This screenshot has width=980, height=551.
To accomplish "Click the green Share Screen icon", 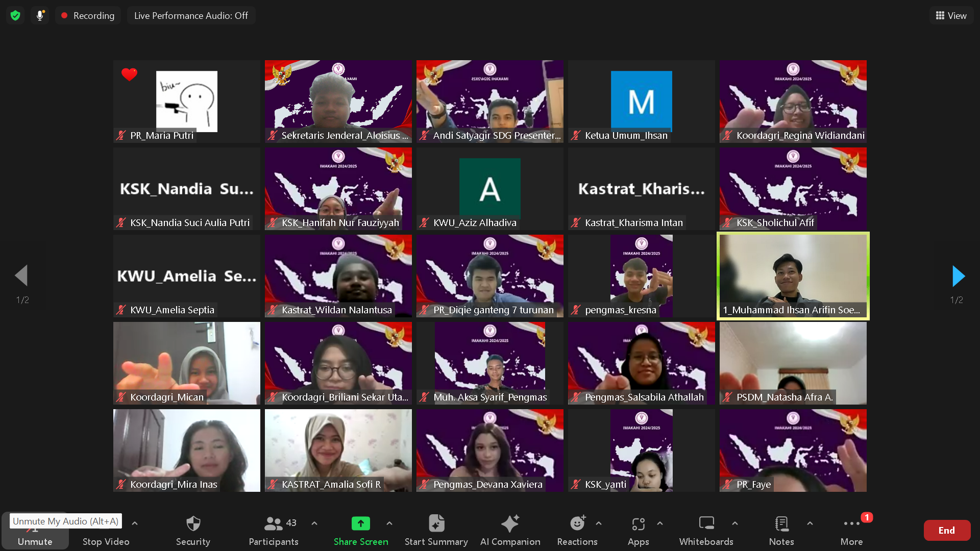I will point(360,524).
